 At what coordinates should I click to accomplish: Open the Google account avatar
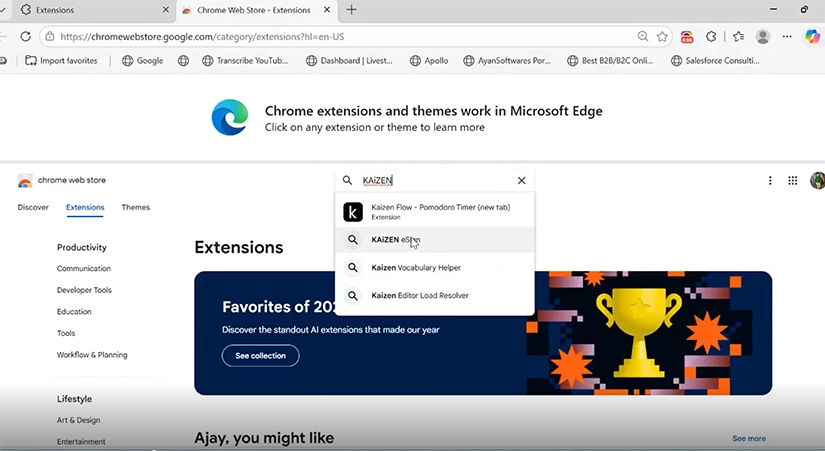click(818, 181)
